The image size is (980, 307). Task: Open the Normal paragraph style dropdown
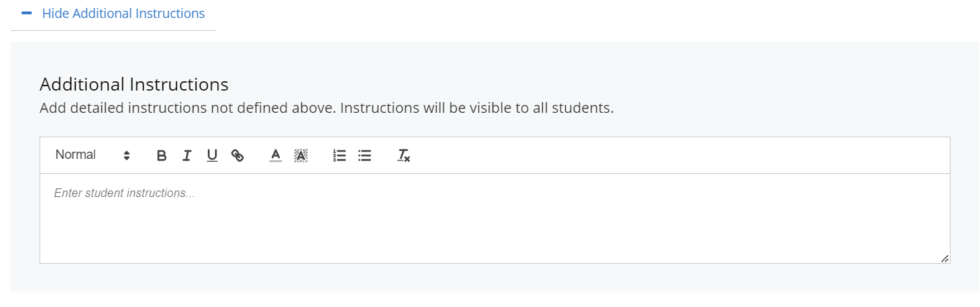[x=93, y=155]
